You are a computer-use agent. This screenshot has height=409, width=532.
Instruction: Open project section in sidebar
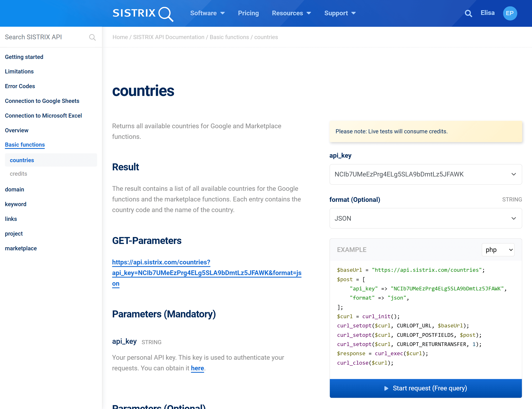(x=14, y=234)
